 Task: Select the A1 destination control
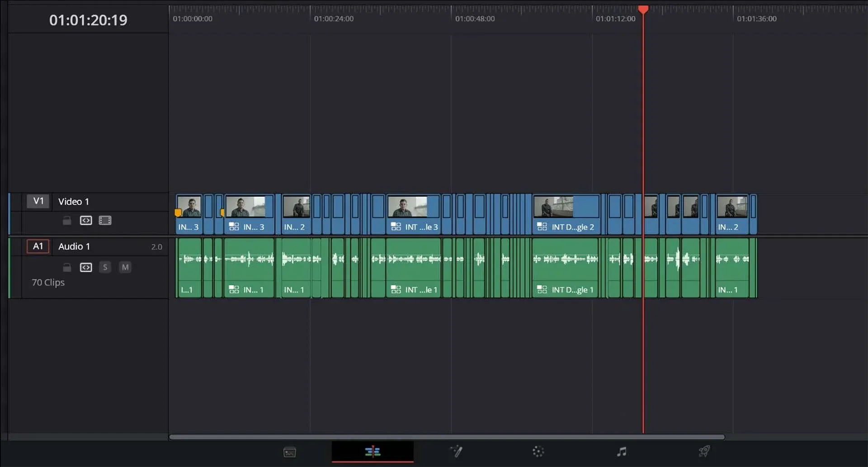coord(38,246)
